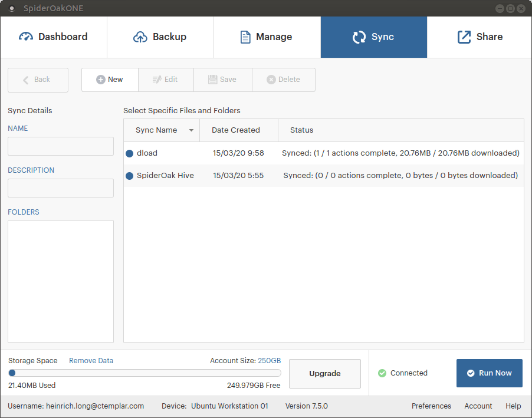This screenshot has width=532, height=418.
Task: Go to the Manage tab
Action: click(267, 37)
